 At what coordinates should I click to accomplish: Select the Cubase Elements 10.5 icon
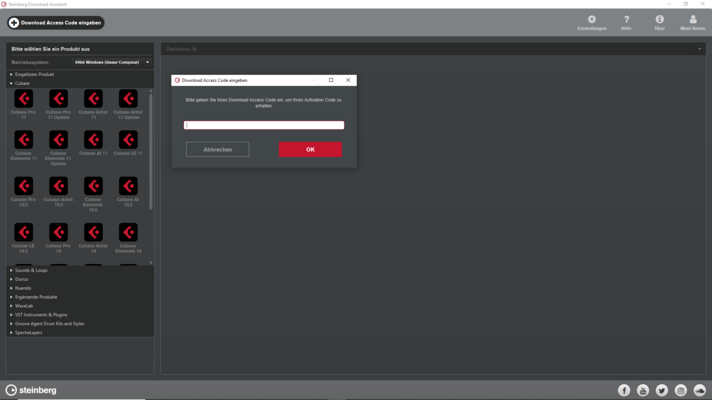93,186
